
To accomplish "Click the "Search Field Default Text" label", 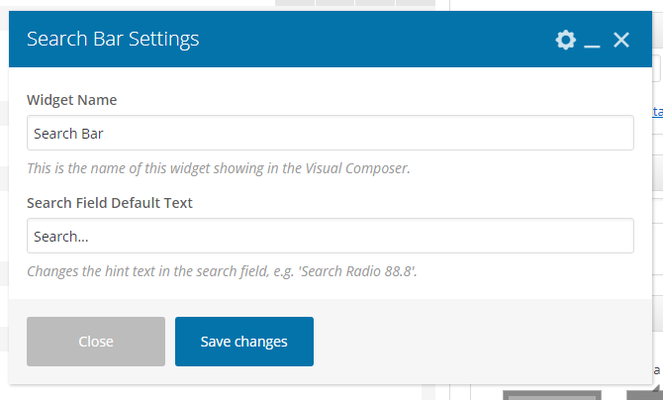I will coord(110,203).
